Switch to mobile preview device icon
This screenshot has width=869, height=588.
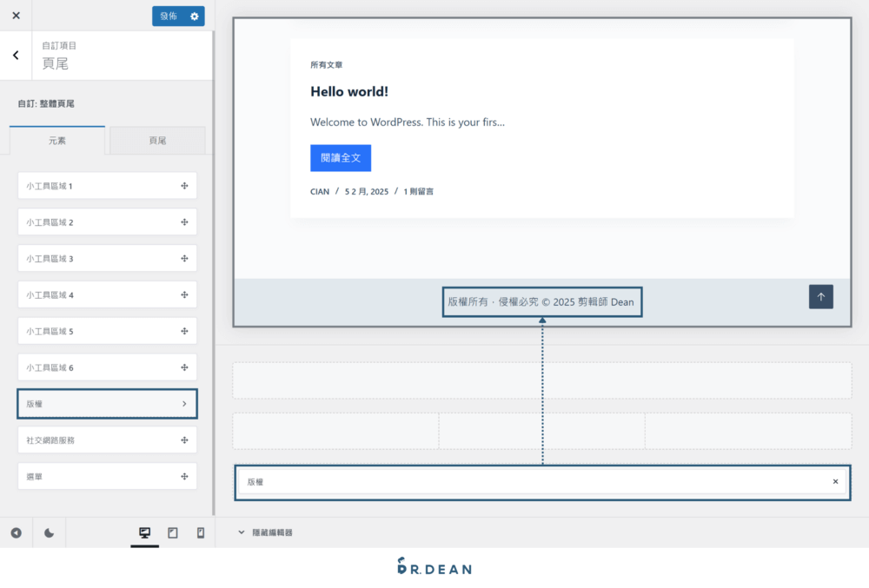coord(201,532)
